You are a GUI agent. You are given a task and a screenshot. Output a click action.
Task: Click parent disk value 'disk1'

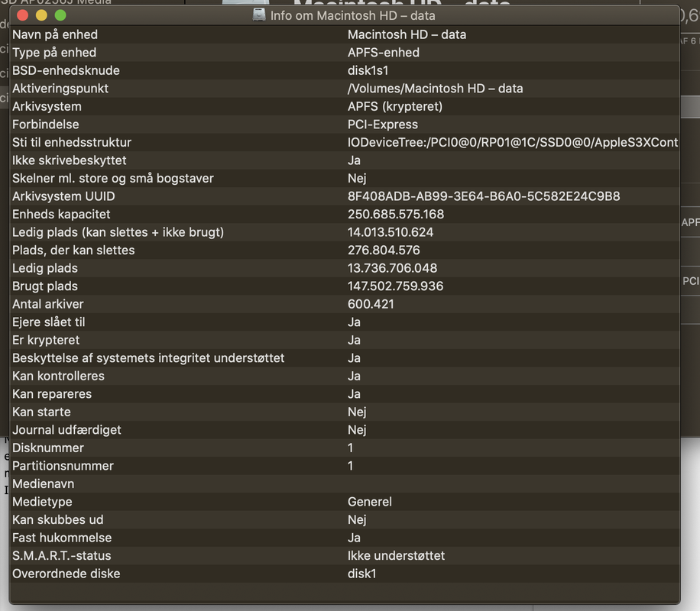click(x=362, y=574)
